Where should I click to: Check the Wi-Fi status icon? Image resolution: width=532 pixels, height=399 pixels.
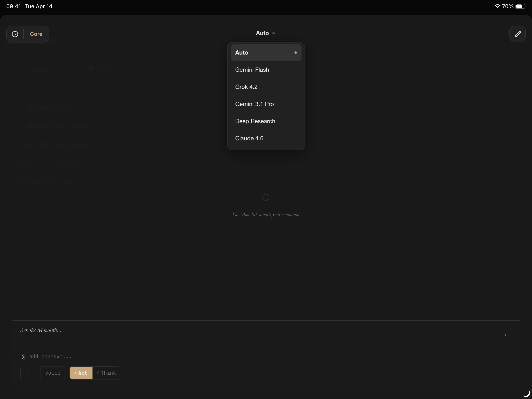pos(497,6)
